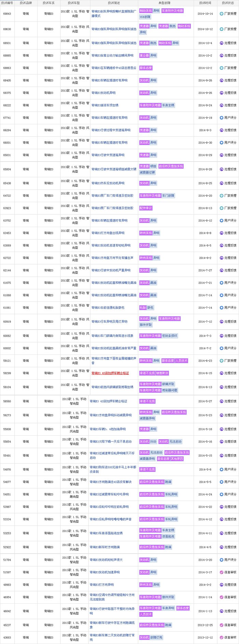Click the 厂家受理 status icon for complaint 69843
Viewport: 239px width, 644px height.
pos(221,14)
